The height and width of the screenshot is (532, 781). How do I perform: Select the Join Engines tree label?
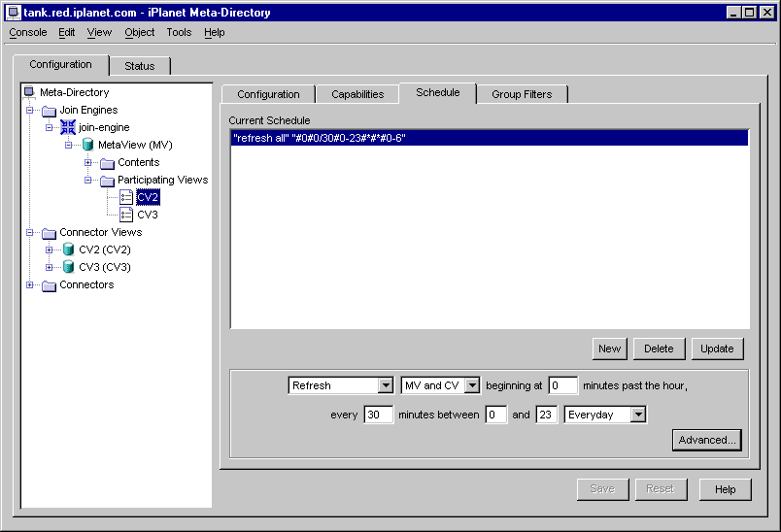click(x=88, y=110)
